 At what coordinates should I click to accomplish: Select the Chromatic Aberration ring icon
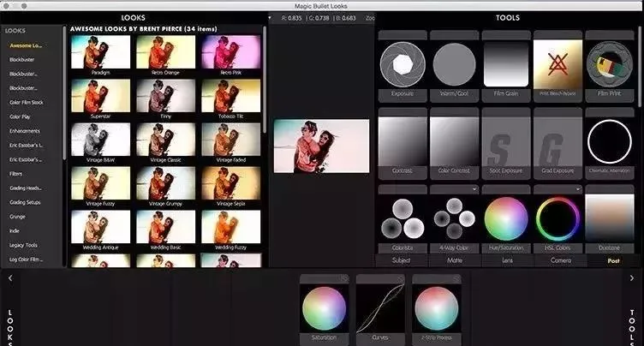(x=609, y=141)
